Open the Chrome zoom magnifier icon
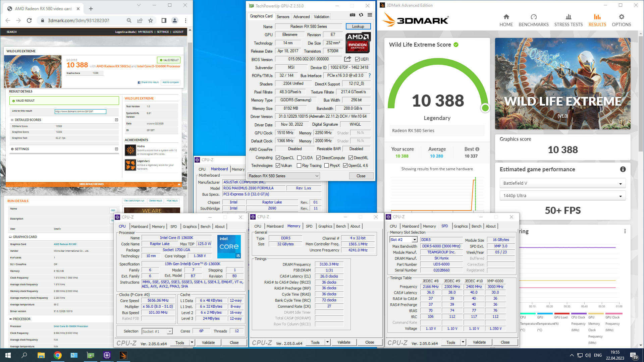 [x=129, y=20]
